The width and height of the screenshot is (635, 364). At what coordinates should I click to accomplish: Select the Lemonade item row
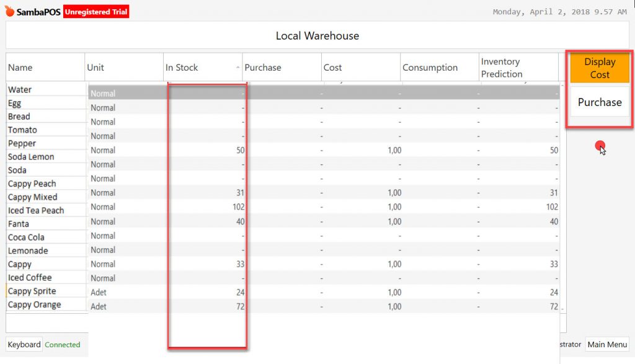tap(46, 251)
